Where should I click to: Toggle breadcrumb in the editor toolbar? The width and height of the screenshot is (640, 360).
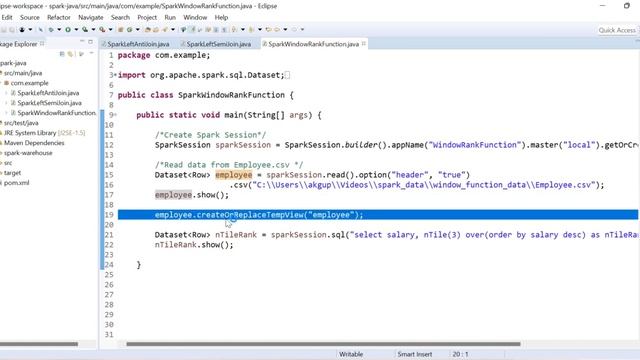coord(183,29)
